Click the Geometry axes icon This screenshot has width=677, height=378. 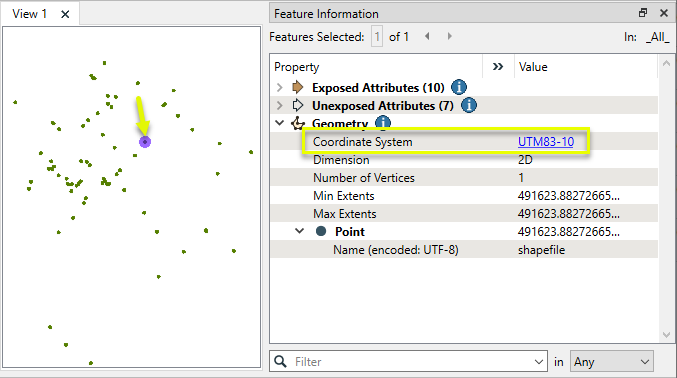297,124
